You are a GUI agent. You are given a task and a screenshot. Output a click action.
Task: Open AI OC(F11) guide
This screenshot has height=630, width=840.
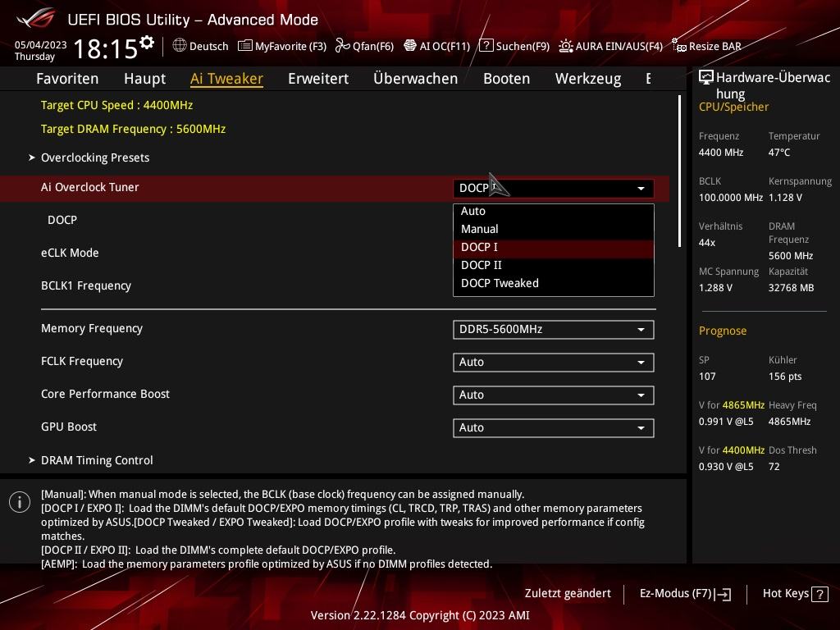click(445, 46)
